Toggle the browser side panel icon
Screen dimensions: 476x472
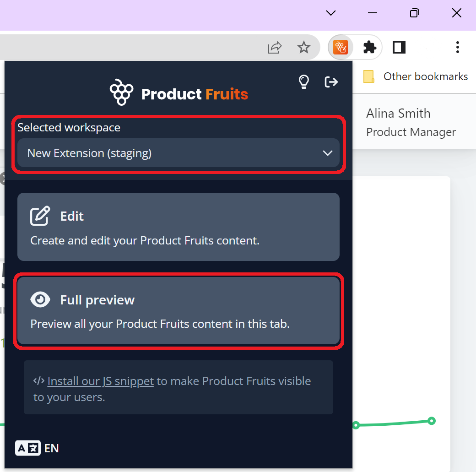[399, 47]
